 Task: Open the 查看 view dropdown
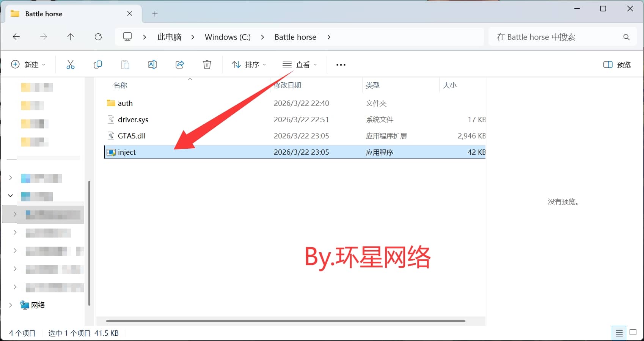click(x=300, y=64)
